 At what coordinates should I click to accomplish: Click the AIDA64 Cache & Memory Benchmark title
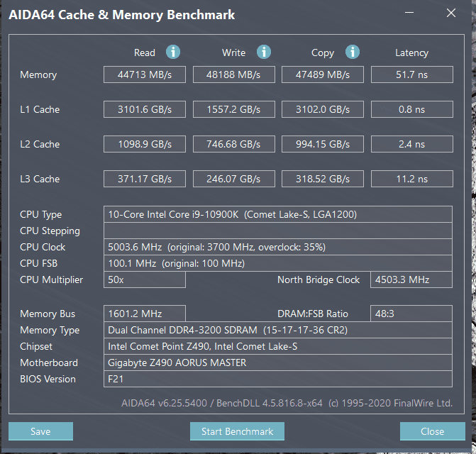(122, 15)
